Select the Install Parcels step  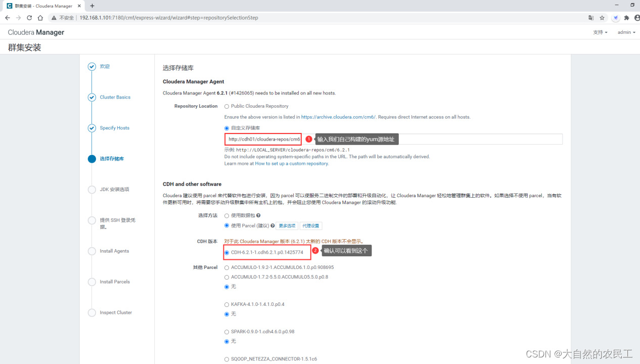point(115,282)
